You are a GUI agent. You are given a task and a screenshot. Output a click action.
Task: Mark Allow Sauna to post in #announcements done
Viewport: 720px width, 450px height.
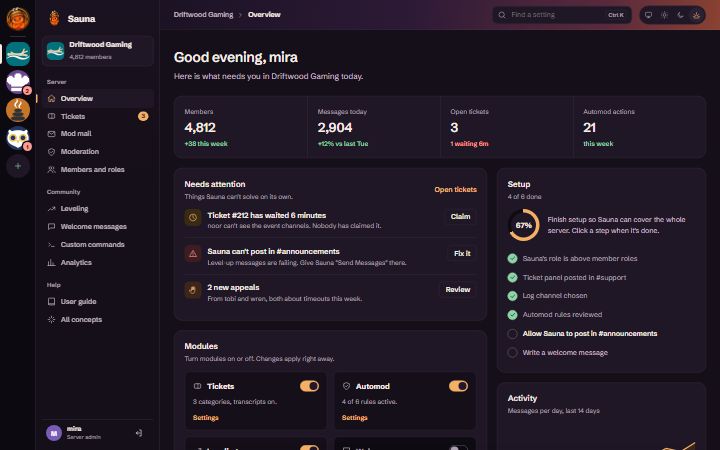(x=512, y=333)
